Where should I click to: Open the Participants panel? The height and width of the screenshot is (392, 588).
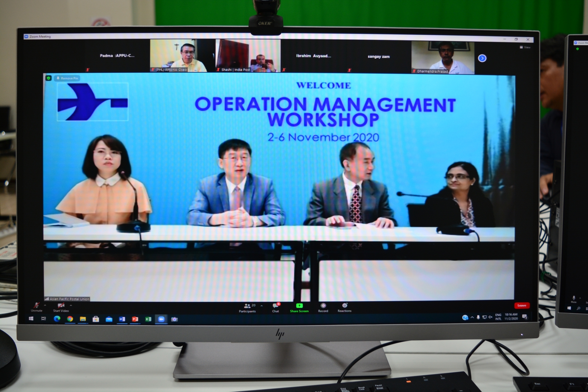[247, 308]
